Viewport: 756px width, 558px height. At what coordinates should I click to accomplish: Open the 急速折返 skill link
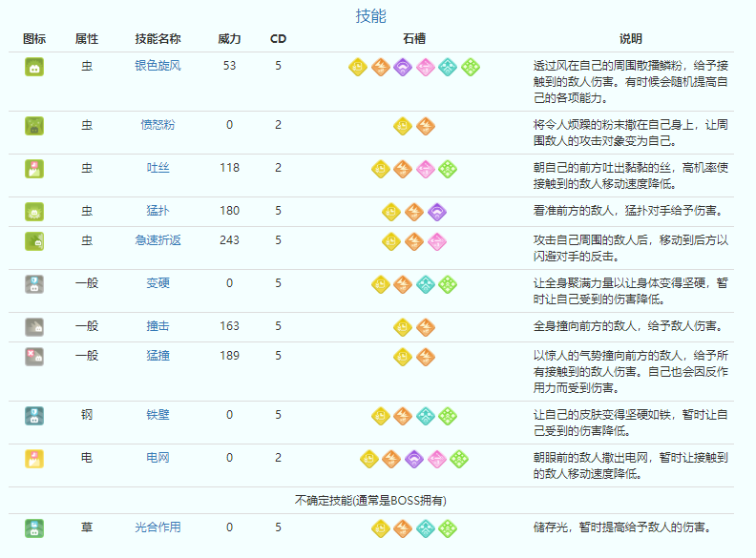[157, 240]
